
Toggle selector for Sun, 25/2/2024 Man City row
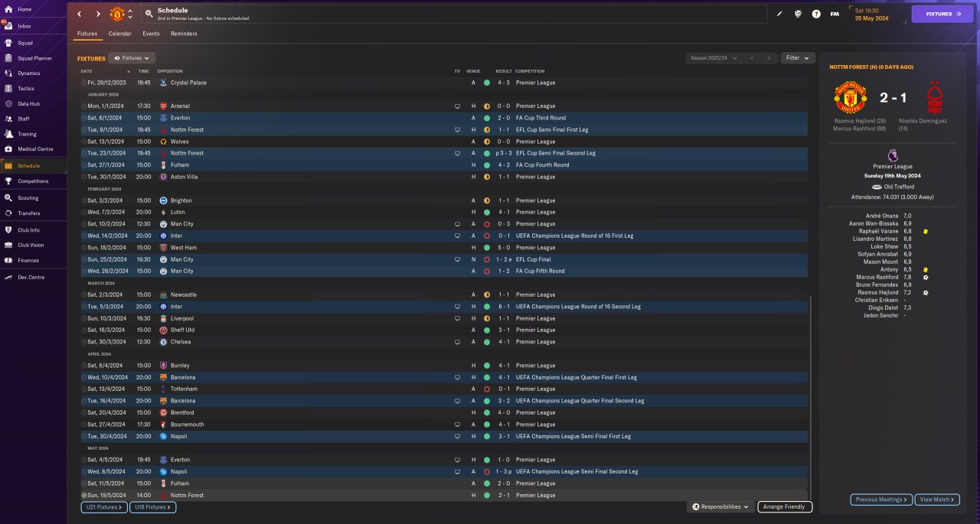coord(83,259)
